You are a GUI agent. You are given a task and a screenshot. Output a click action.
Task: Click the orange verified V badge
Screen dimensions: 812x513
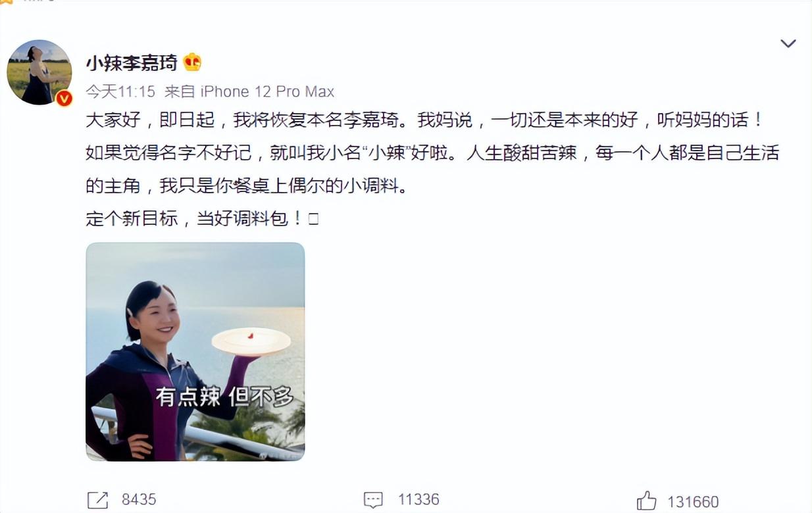(64, 99)
